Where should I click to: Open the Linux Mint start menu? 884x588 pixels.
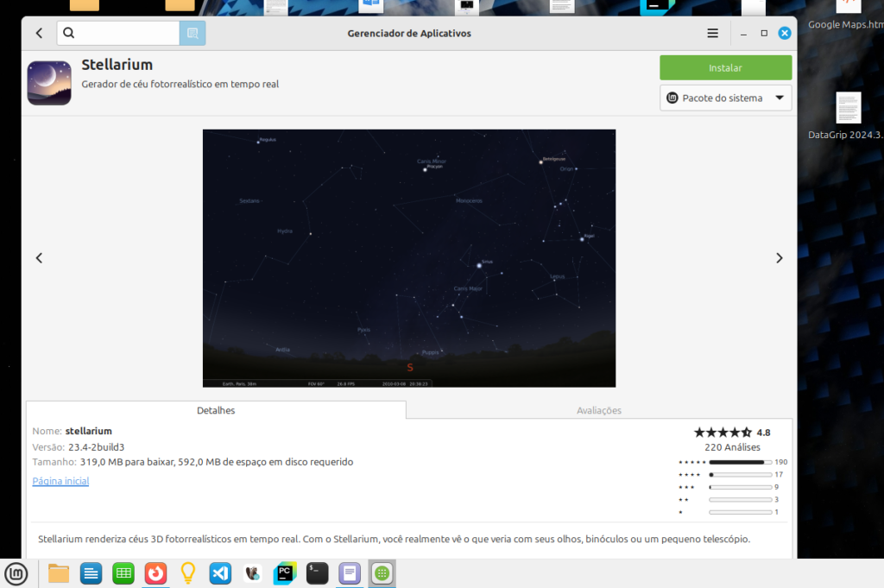click(16, 572)
